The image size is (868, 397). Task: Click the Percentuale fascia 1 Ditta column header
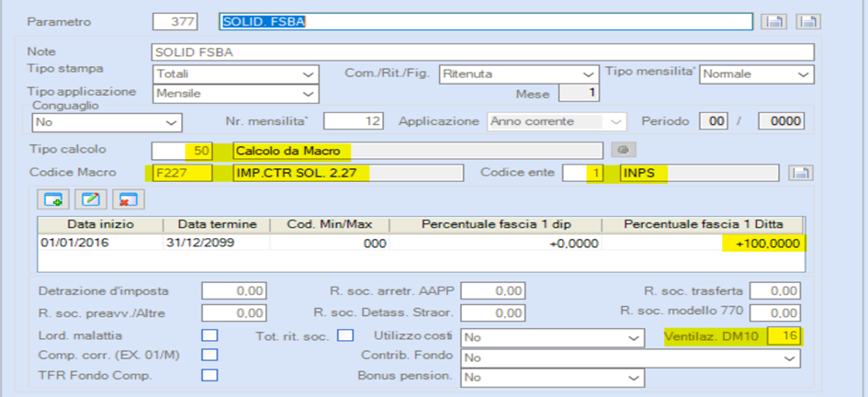[703, 224]
